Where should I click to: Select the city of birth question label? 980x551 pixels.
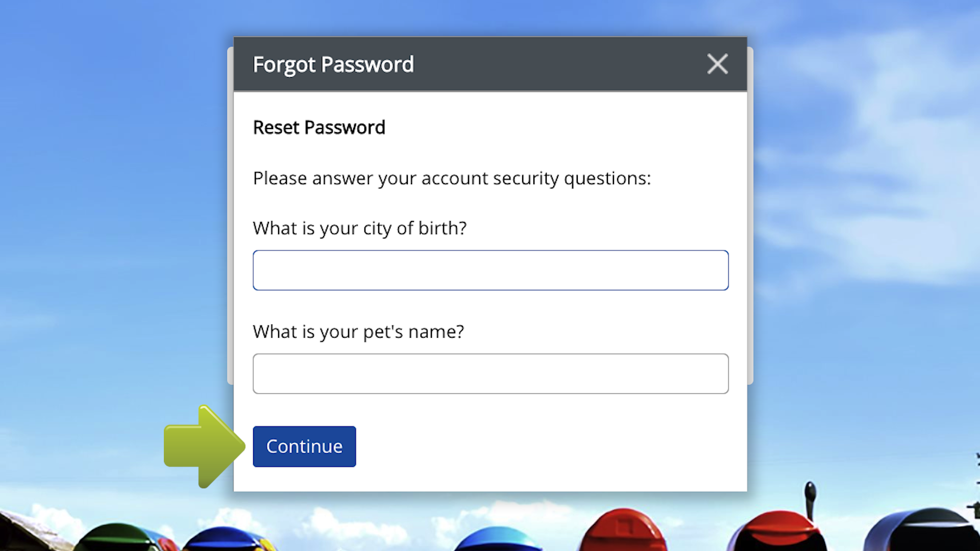359,228
